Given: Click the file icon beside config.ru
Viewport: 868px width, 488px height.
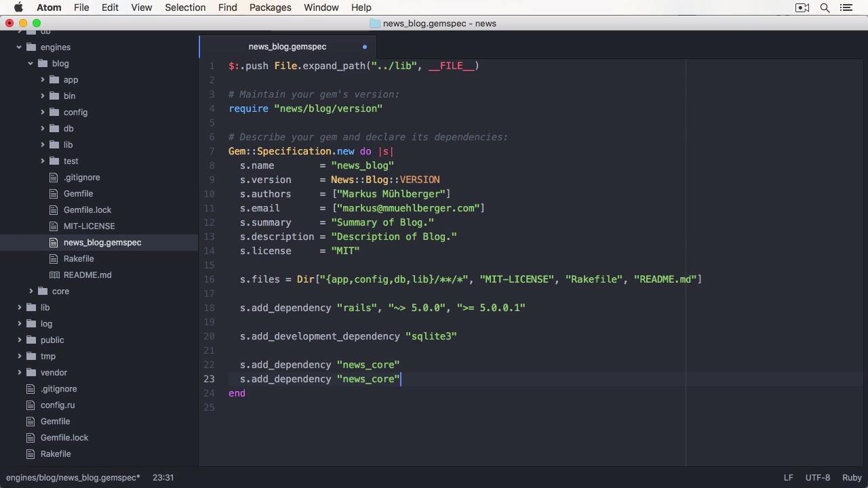Looking at the screenshot, I should (31, 405).
